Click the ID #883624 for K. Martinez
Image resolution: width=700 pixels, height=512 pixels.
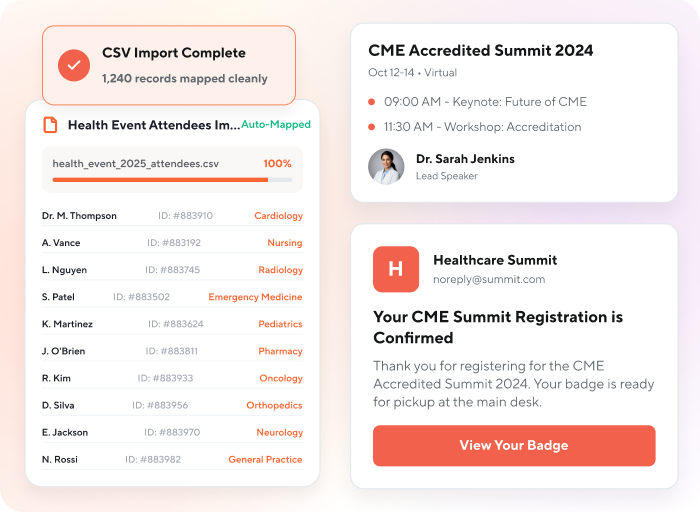(176, 324)
